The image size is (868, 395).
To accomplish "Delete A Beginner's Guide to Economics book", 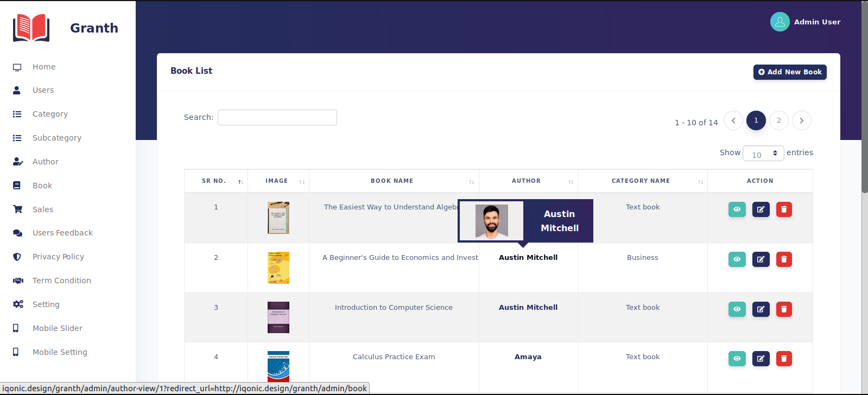I will point(784,259).
